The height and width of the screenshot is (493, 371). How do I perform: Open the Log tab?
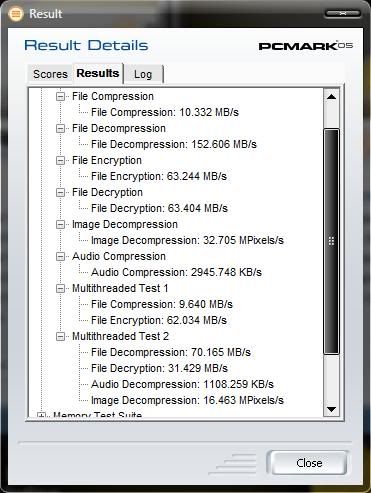(143, 74)
